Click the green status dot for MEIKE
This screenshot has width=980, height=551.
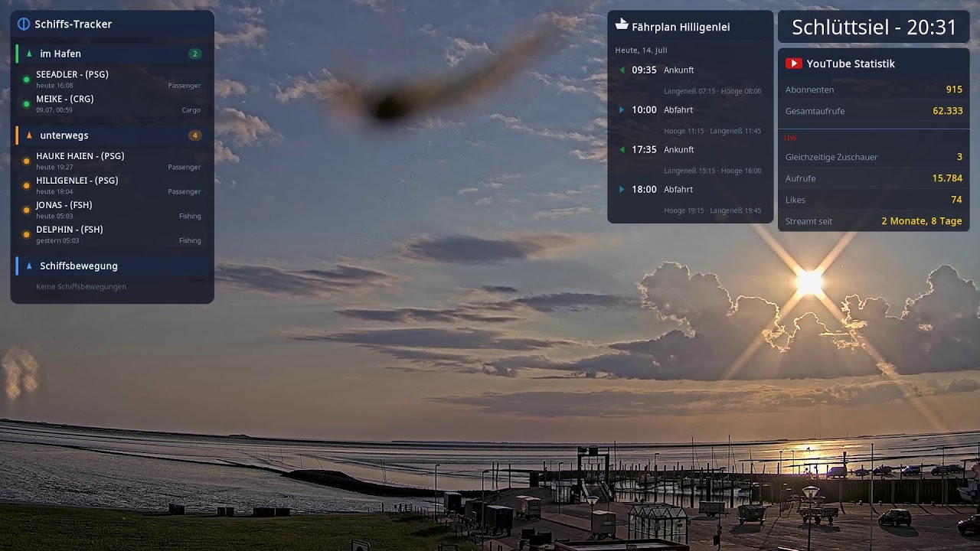coord(26,104)
